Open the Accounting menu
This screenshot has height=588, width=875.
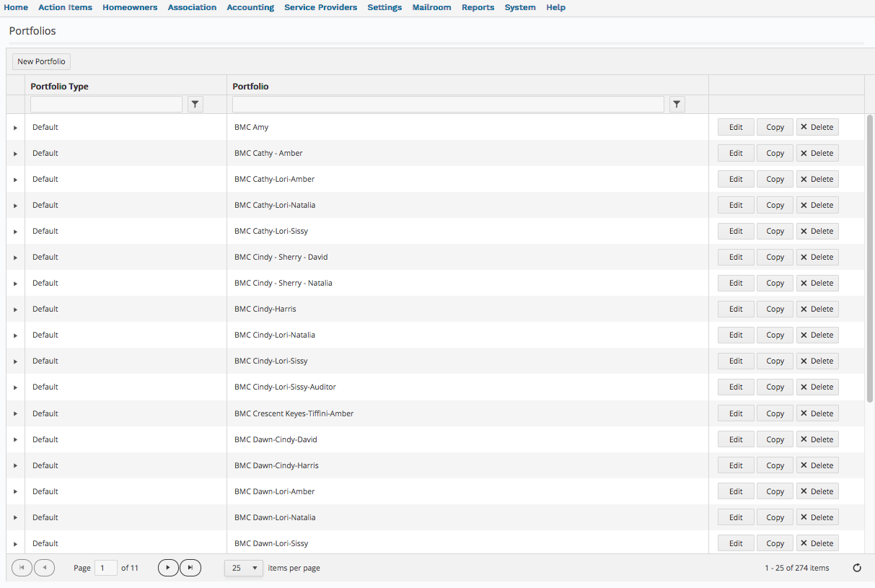point(250,7)
